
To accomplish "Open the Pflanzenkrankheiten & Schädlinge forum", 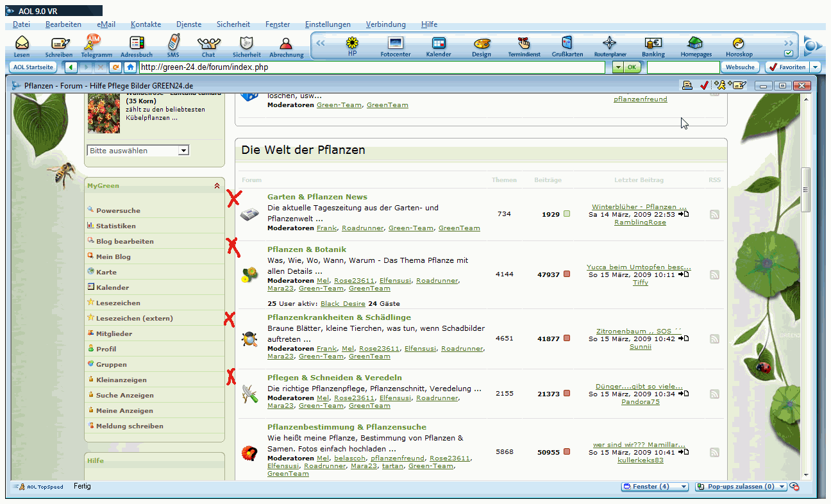I will [339, 317].
